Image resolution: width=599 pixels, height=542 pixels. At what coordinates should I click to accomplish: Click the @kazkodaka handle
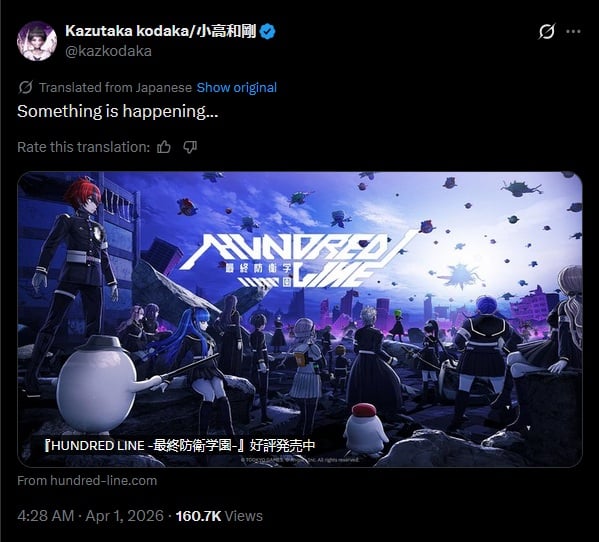tap(108, 51)
